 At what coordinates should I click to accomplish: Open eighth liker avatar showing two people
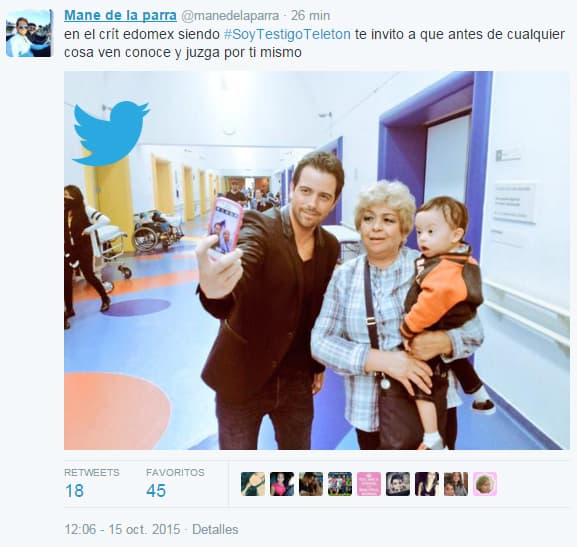click(x=456, y=484)
